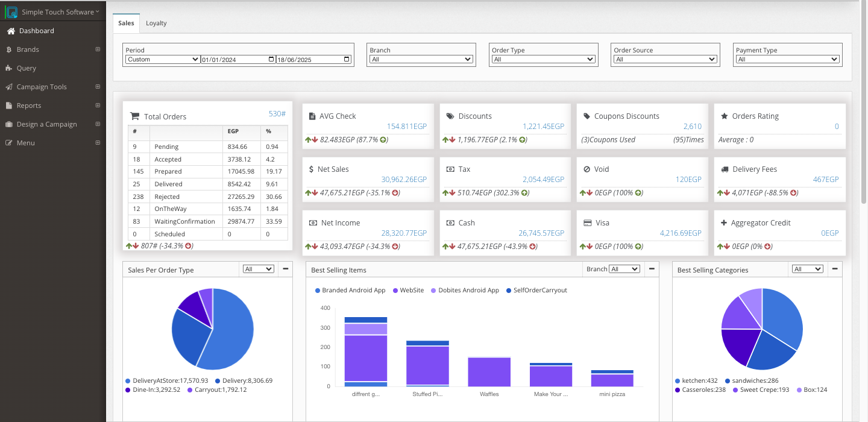868x422 pixels.
Task: Open Campaign Tools in the sidebar
Action: pyautogui.click(x=53, y=87)
